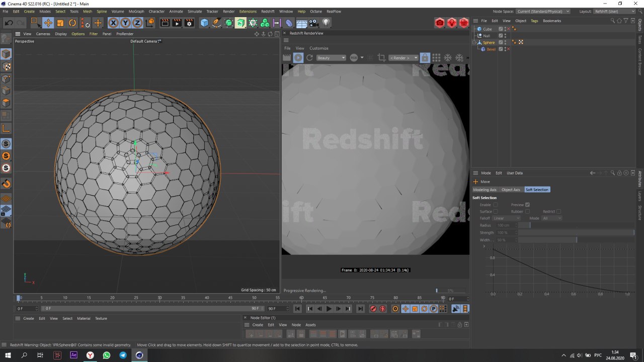Toggle the Z axis lock

[137, 23]
